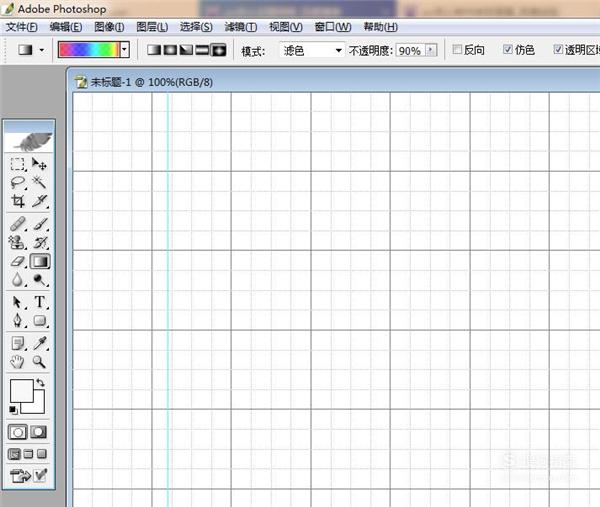Open the 图层 menu
The width and height of the screenshot is (600, 507).
152,27
